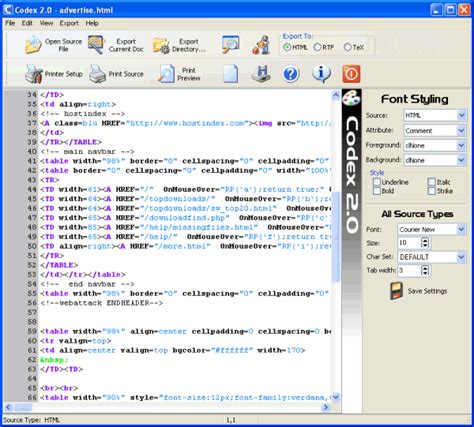Click the horizontal scroll left arrow
Viewport: 474px width, 427px height.
(8, 407)
